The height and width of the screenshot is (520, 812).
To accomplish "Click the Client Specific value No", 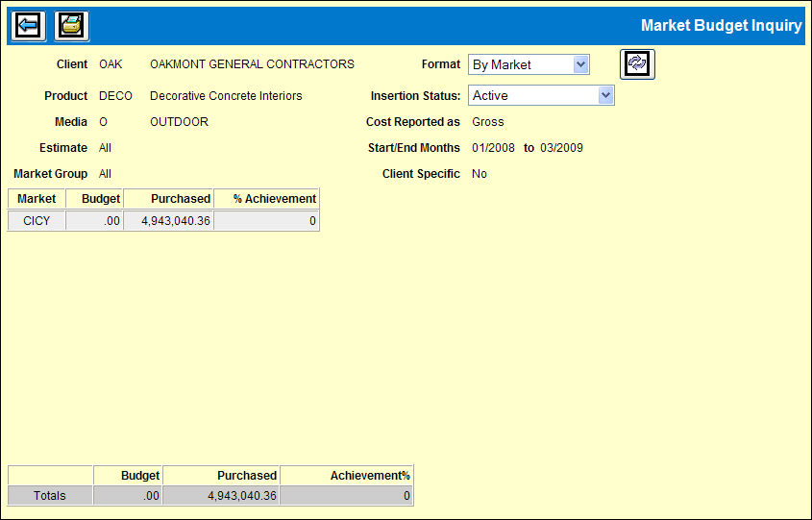I will point(480,174).
